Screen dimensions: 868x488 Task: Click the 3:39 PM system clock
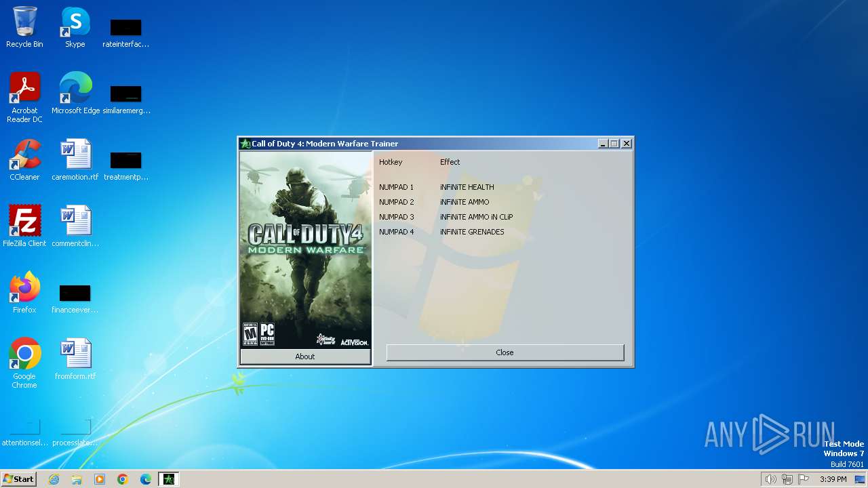tap(833, 479)
